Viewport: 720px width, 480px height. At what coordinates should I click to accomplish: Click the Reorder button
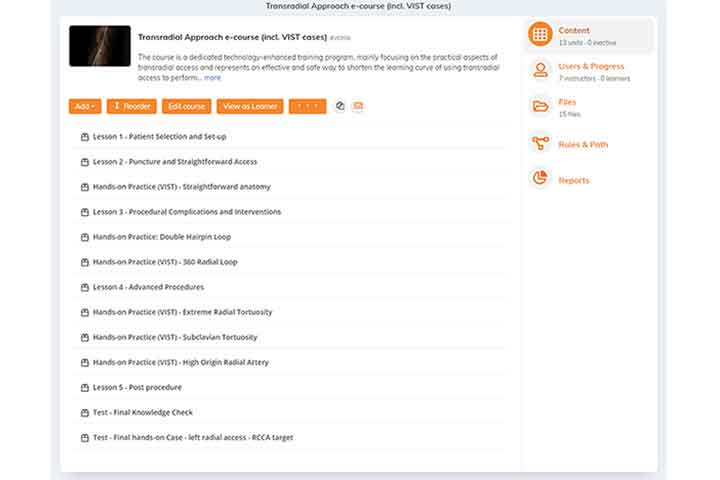(x=132, y=106)
